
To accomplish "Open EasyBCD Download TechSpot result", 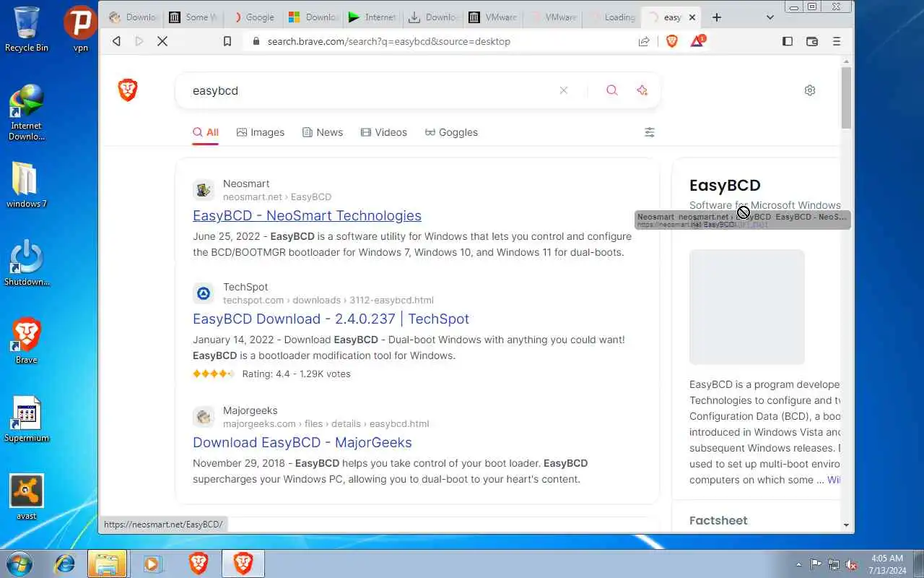I will [331, 319].
